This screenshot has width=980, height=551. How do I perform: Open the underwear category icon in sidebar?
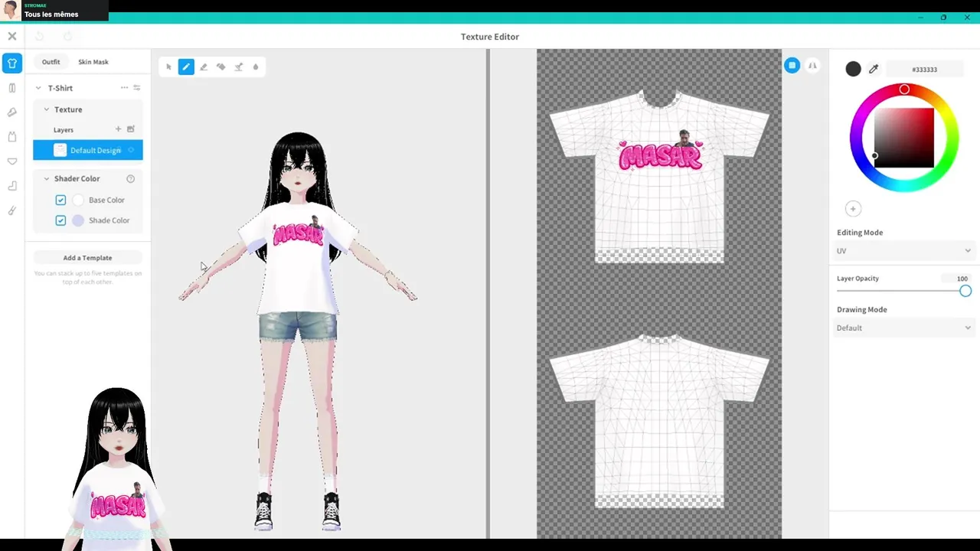pos(12,161)
